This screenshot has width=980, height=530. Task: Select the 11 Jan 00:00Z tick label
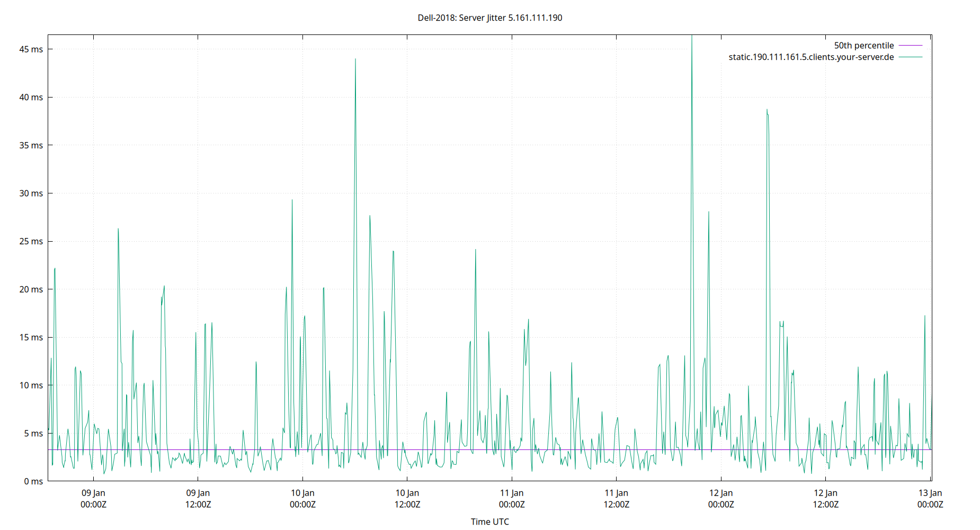coord(512,498)
